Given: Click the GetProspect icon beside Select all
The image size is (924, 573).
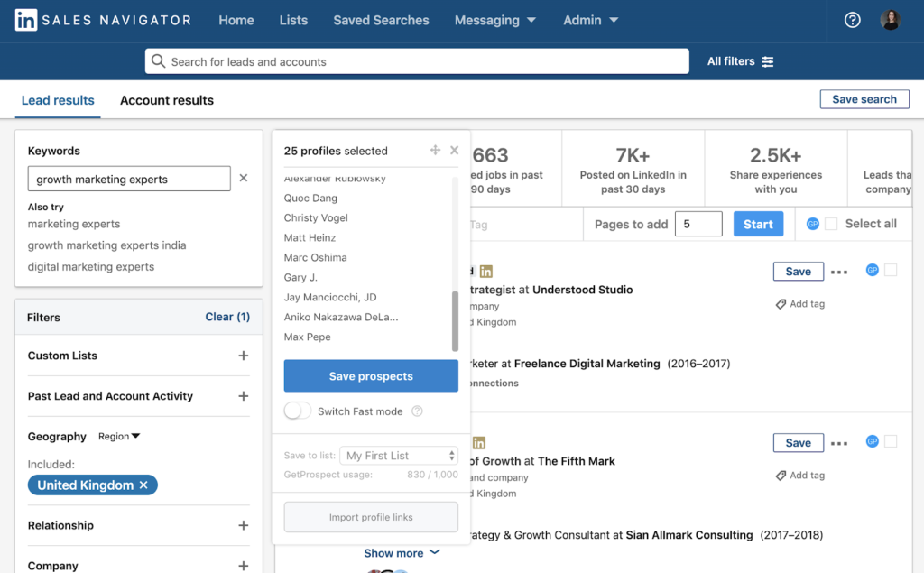Looking at the screenshot, I should click(x=813, y=224).
